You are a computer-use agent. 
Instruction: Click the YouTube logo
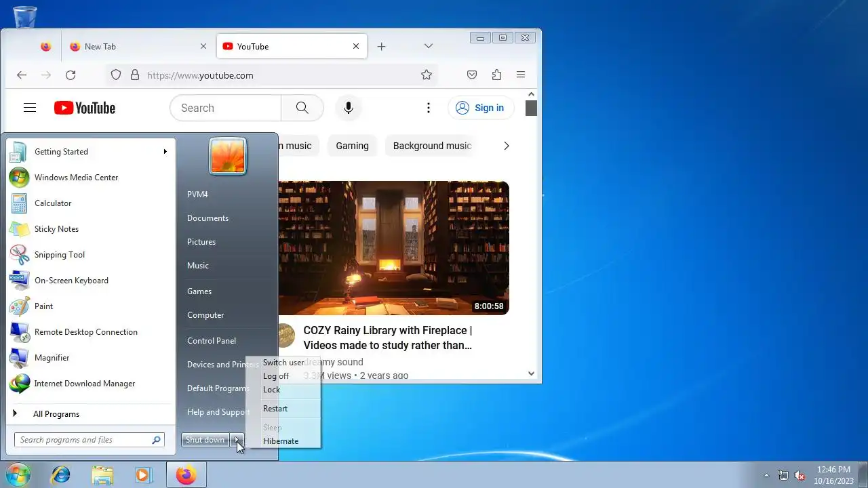click(x=85, y=108)
